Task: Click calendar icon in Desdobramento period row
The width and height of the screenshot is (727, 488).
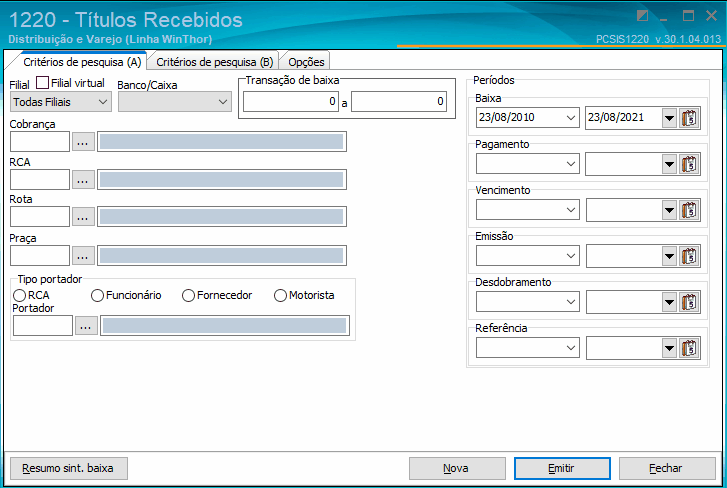Action: [x=689, y=302]
